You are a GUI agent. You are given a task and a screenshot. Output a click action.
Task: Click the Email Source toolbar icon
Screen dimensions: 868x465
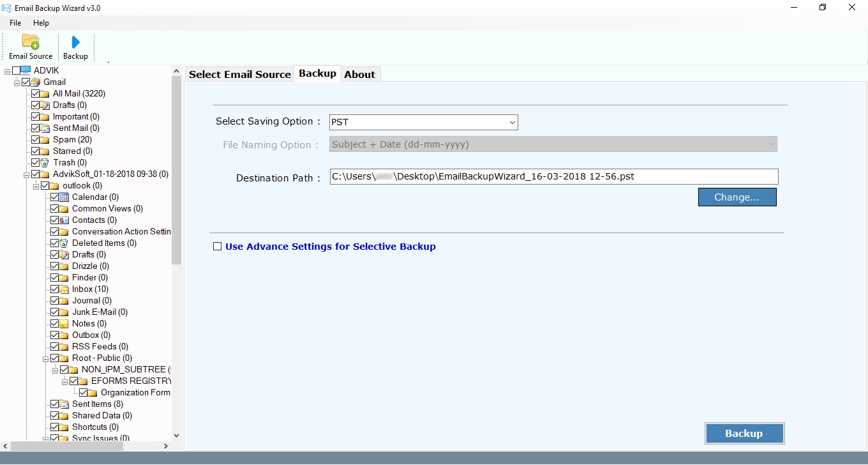[x=31, y=42]
